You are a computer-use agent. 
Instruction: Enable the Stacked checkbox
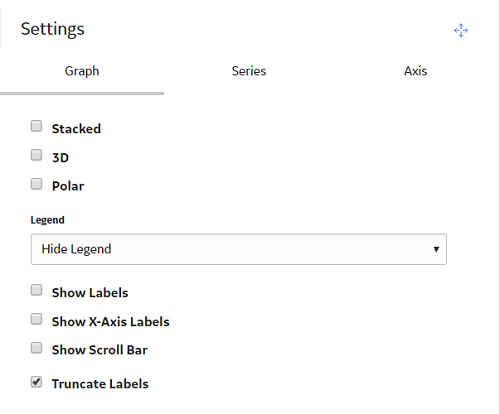click(36, 126)
